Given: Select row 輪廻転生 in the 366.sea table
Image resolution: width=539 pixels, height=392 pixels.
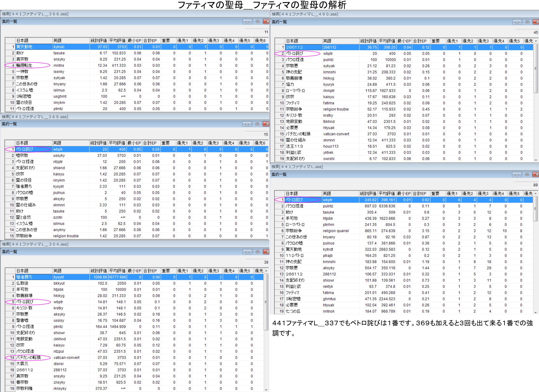Looking at the screenshot, I should (137, 65).
